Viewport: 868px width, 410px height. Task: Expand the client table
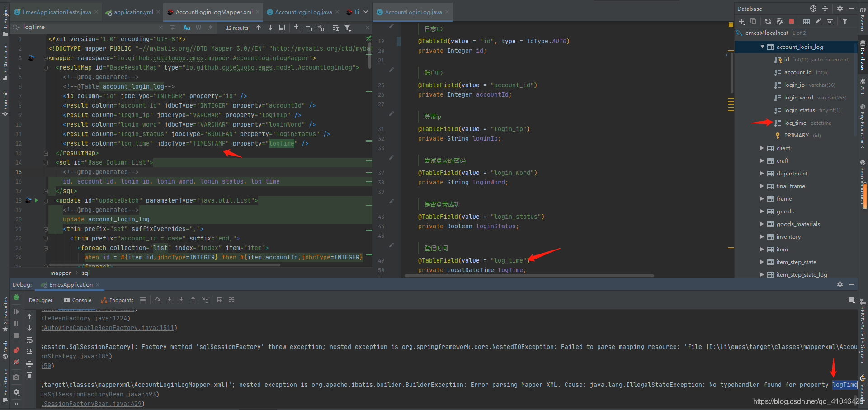click(x=762, y=148)
